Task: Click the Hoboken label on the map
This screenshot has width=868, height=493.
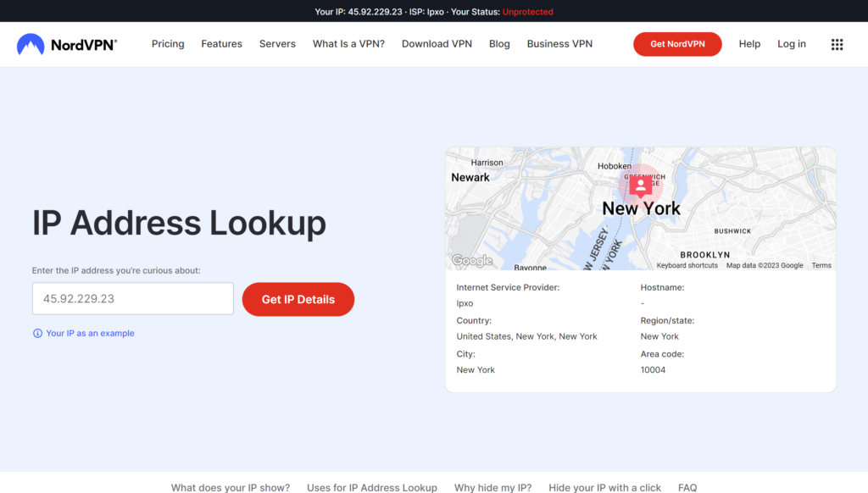Action: coord(615,166)
